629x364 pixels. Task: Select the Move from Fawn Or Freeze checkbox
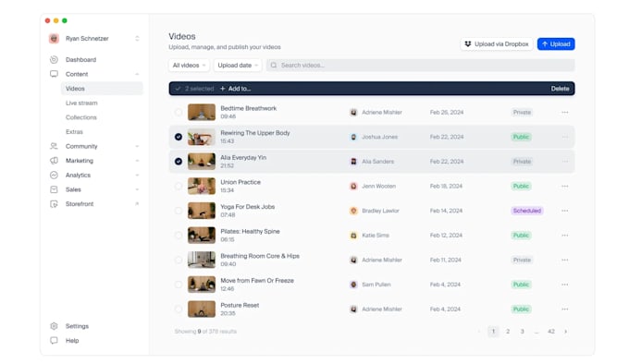(179, 285)
